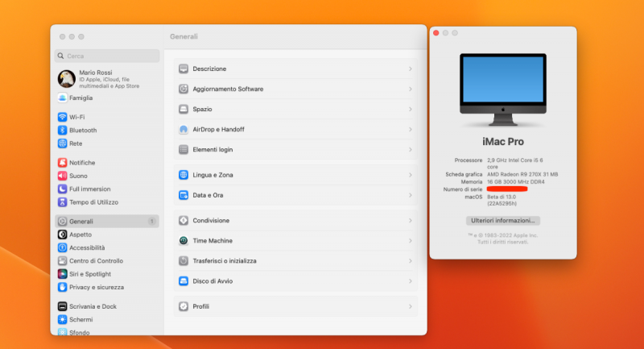This screenshot has height=349, width=644.
Task: Click the Descrizione row icon
Action: pyautogui.click(x=184, y=69)
